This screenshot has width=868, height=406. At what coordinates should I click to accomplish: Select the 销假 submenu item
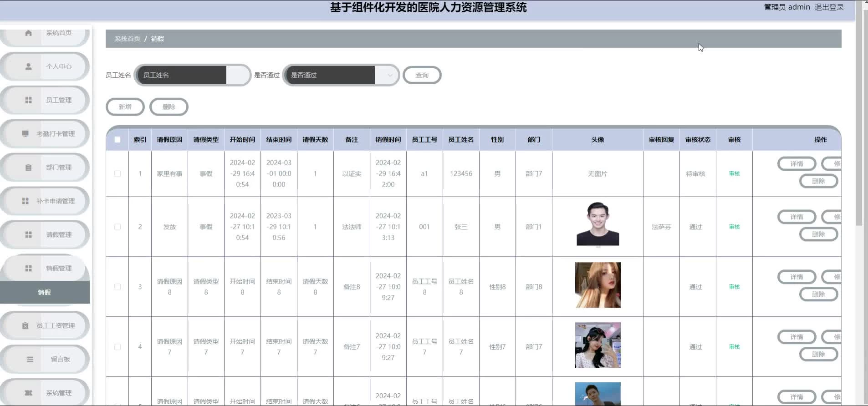45,292
